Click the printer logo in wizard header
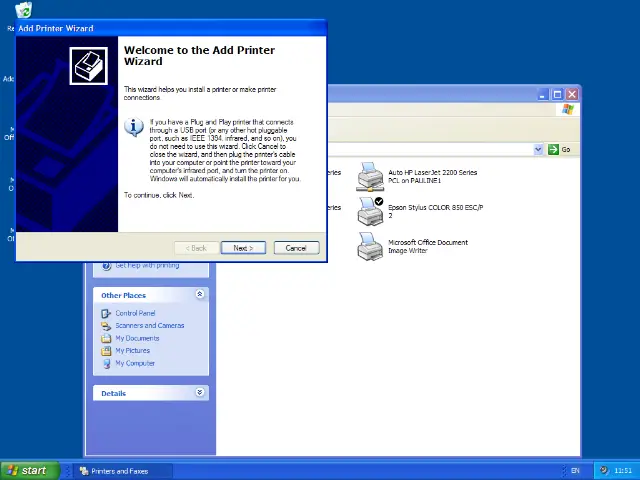Image resolution: width=640 pixels, height=480 pixels. [89, 66]
